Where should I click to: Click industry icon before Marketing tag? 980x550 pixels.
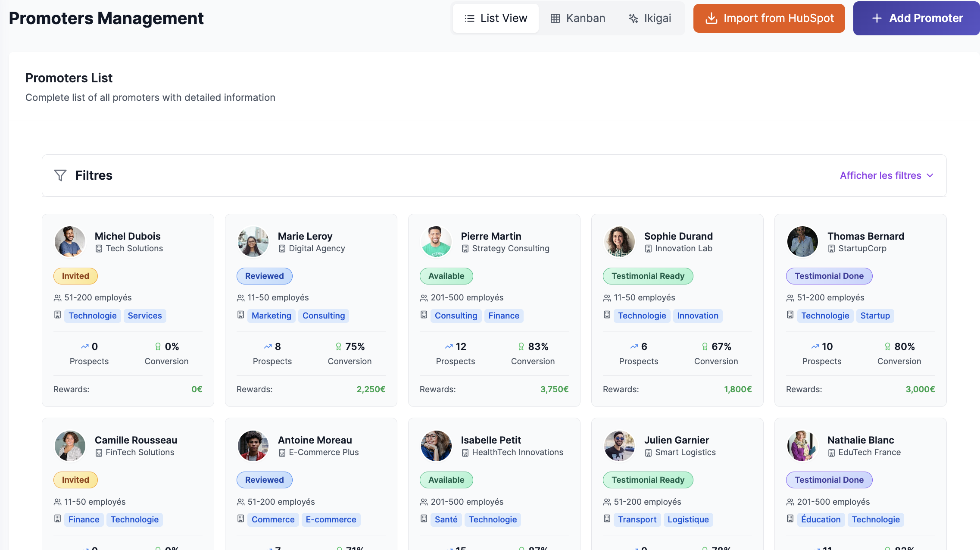(x=240, y=315)
